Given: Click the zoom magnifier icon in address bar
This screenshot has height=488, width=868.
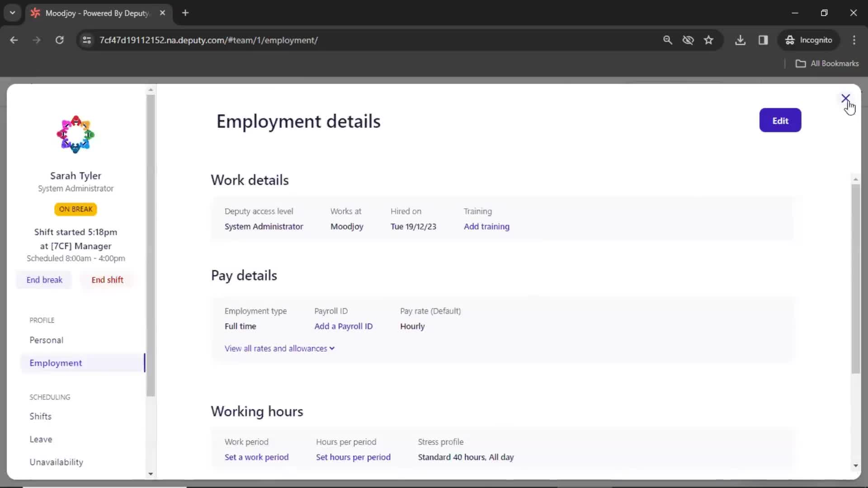Looking at the screenshot, I should tap(667, 40).
